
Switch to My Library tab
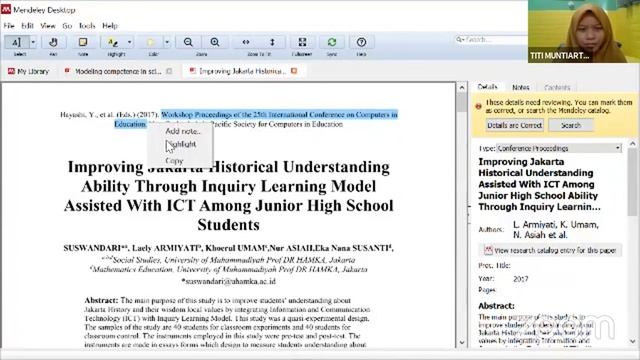pos(29,71)
